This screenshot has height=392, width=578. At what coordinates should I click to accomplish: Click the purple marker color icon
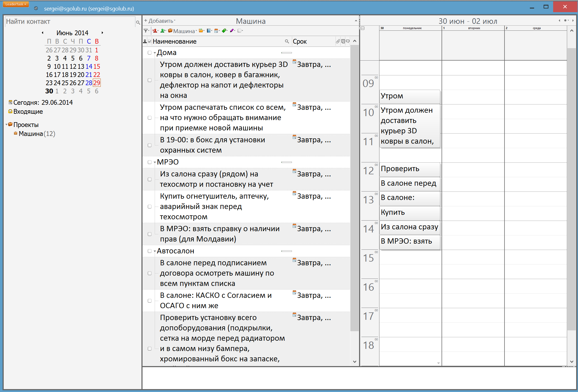coord(232,31)
